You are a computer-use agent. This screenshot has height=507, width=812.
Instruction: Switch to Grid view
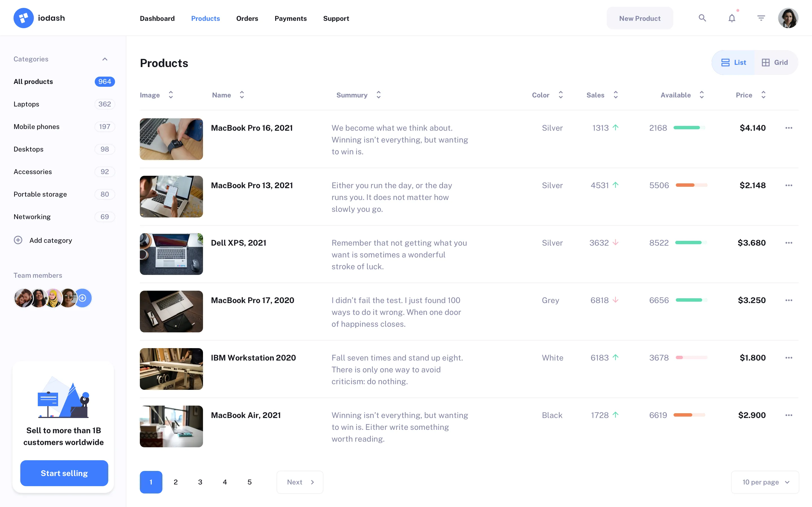point(775,62)
